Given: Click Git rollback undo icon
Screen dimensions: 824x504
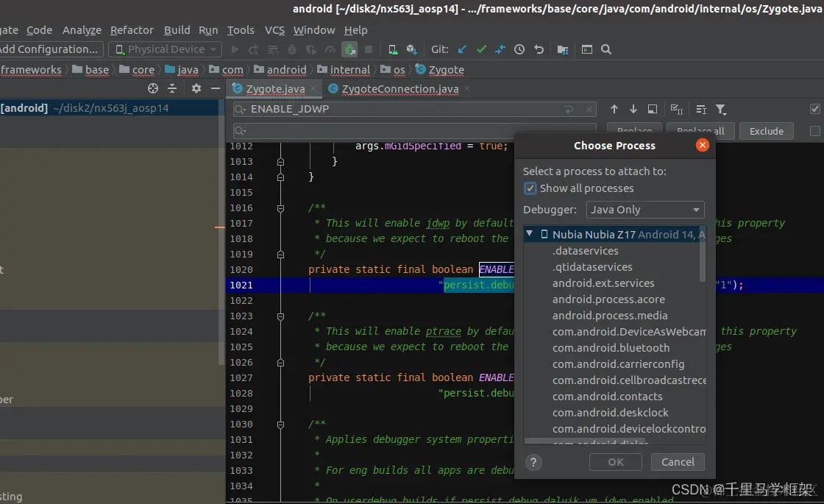Looking at the screenshot, I should 539,49.
